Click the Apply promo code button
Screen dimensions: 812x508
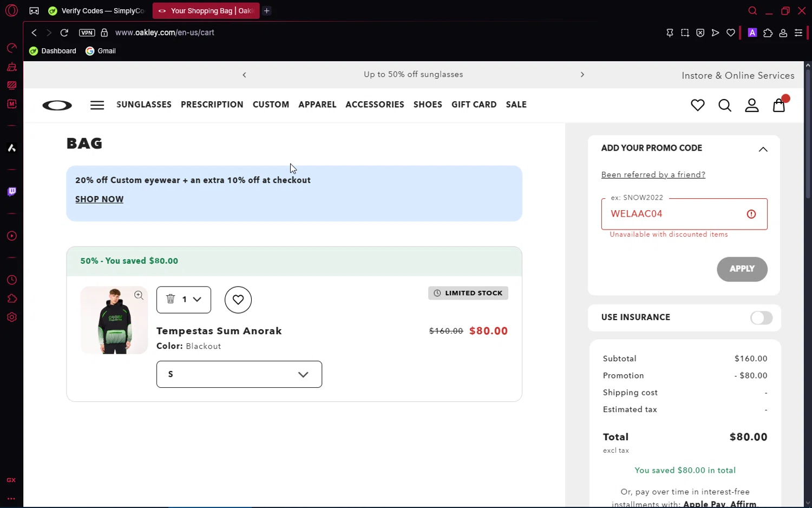pyautogui.click(x=742, y=269)
